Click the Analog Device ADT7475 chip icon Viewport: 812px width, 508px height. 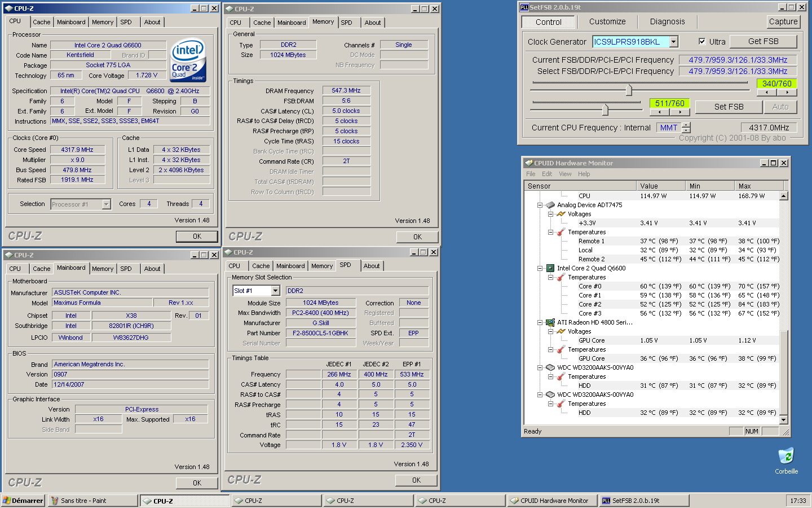(x=550, y=205)
